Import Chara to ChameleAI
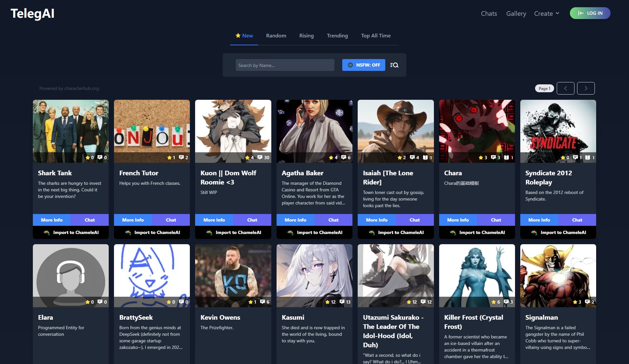The image size is (629, 364). [477, 232]
